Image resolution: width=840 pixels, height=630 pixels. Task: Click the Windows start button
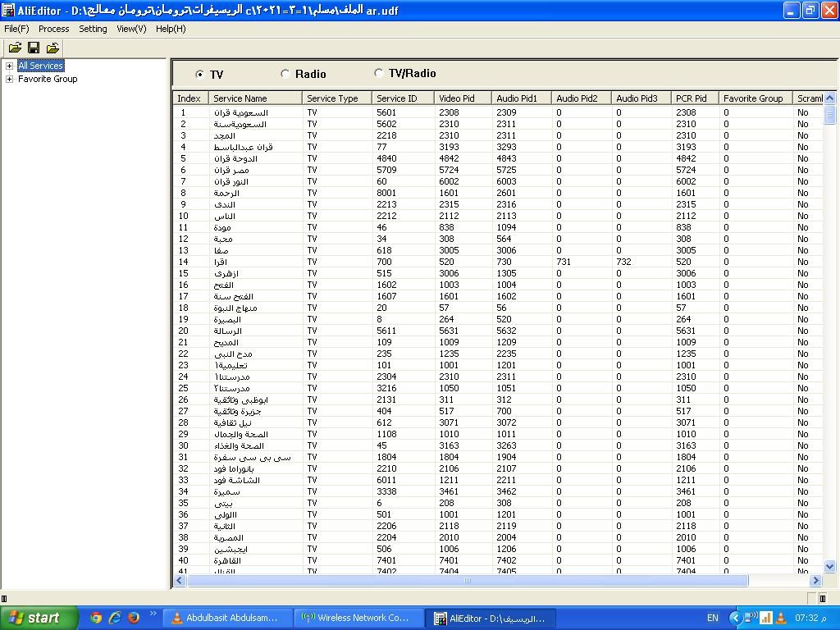click(34, 618)
